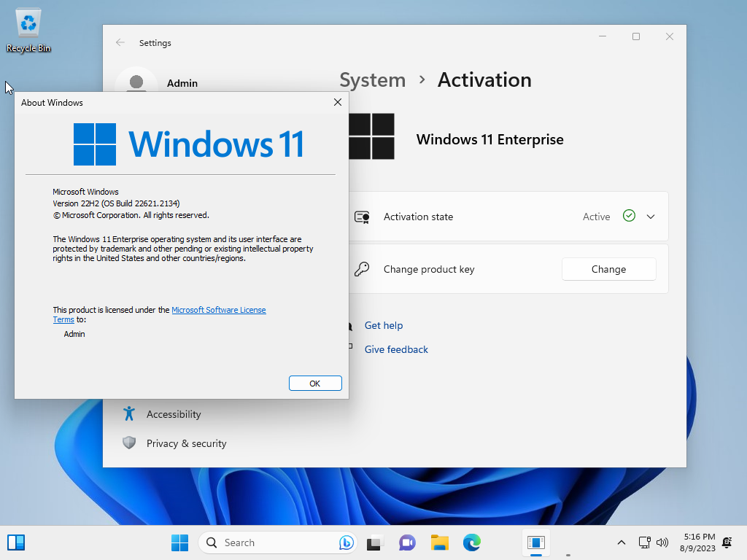747x560 pixels.
Task: Open File Explorer from taskbar
Action: coord(439,542)
